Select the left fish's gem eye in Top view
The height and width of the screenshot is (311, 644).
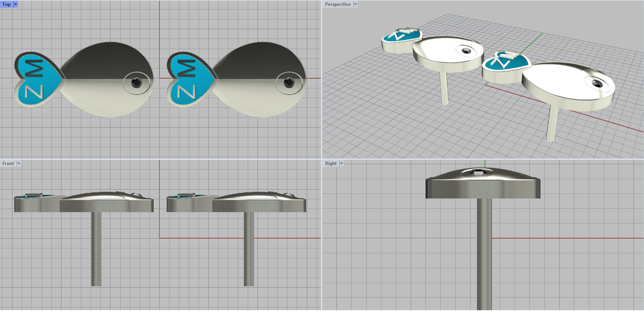(x=136, y=83)
